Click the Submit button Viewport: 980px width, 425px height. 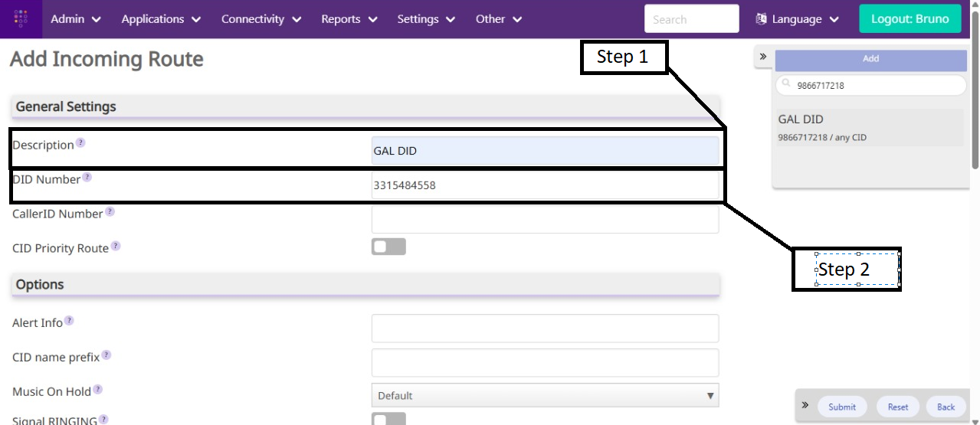pyautogui.click(x=842, y=407)
